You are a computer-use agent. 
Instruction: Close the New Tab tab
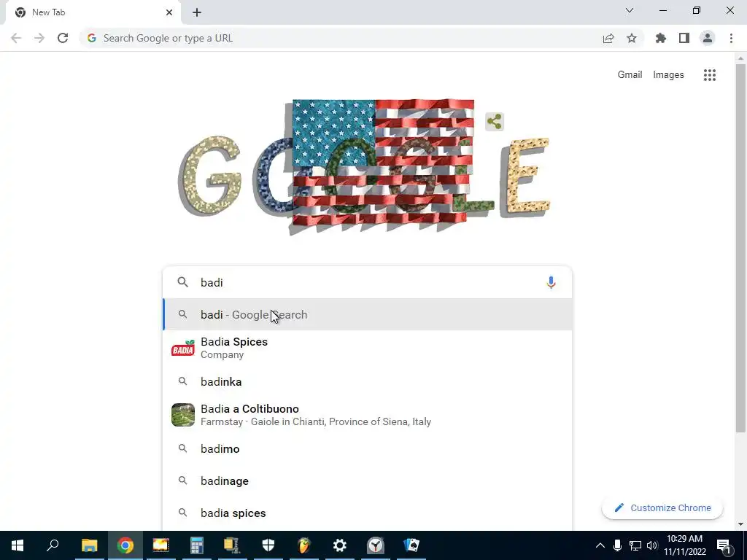[x=169, y=12]
